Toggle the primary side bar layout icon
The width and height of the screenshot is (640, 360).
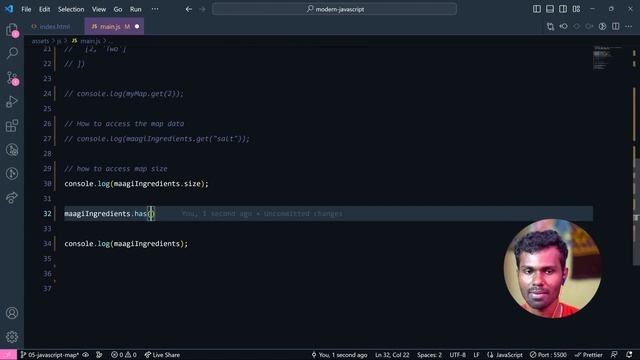point(537,9)
